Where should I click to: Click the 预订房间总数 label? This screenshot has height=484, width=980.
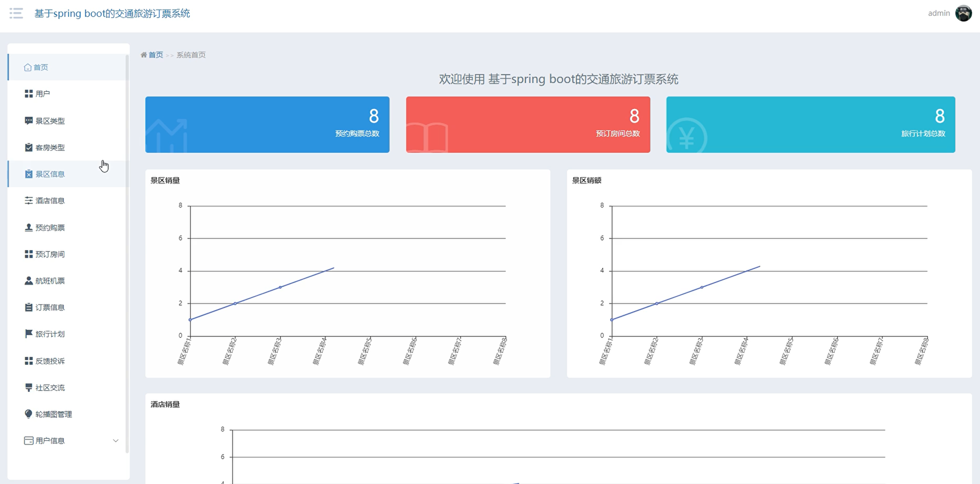click(x=618, y=134)
